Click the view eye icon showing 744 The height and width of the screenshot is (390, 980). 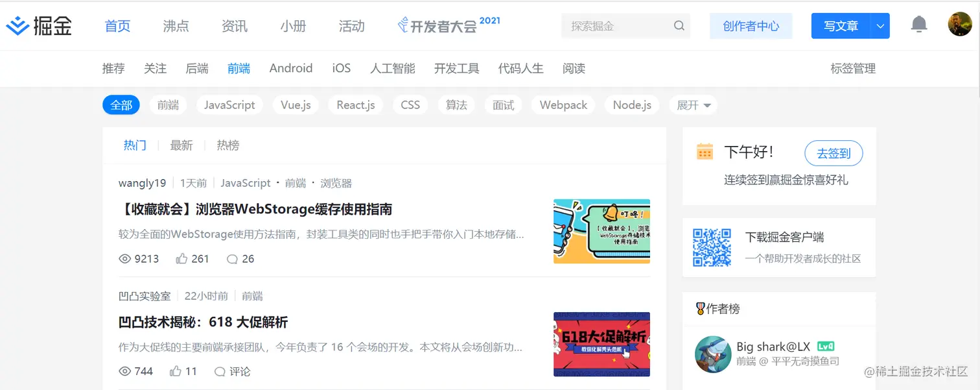point(125,371)
